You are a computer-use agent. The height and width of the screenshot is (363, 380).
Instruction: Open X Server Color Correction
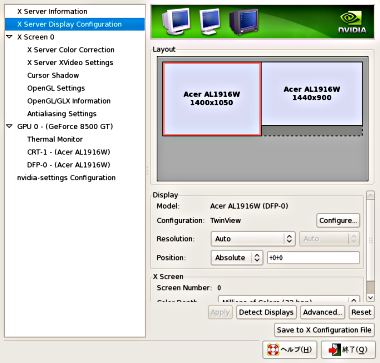[71, 50]
